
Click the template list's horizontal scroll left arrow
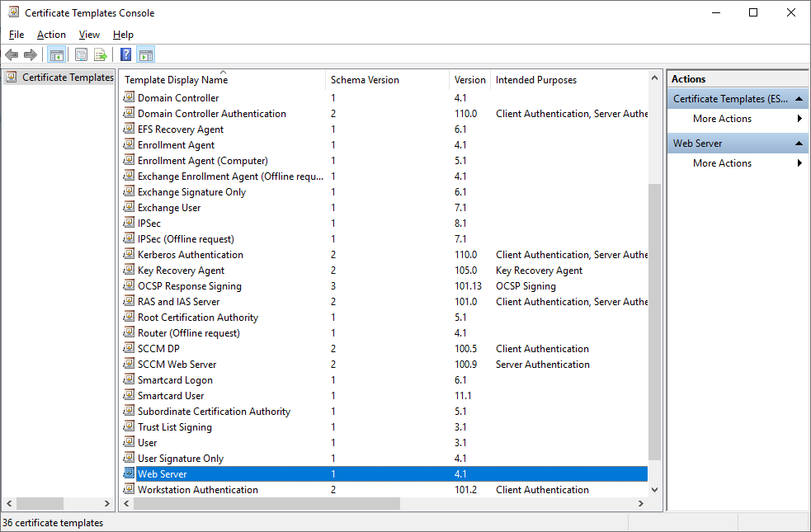[x=127, y=504]
